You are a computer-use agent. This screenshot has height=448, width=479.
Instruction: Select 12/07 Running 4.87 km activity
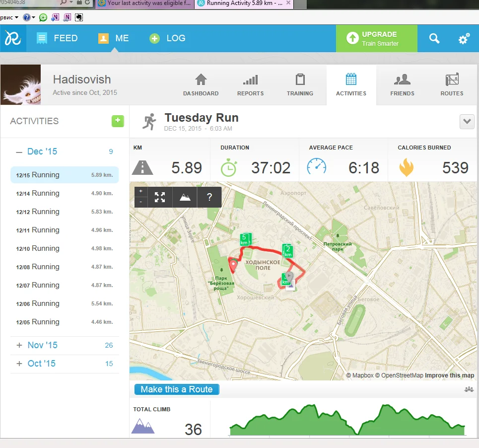click(x=65, y=285)
